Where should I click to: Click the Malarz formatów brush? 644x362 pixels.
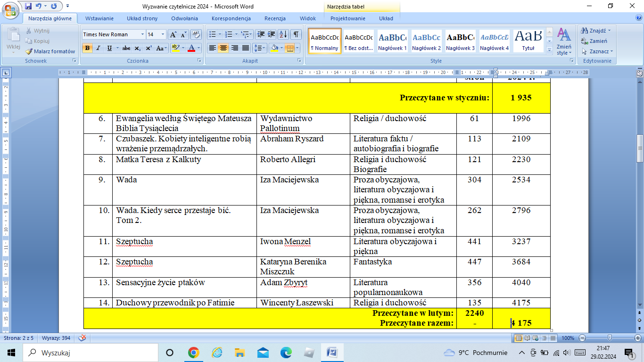point(50,51)
